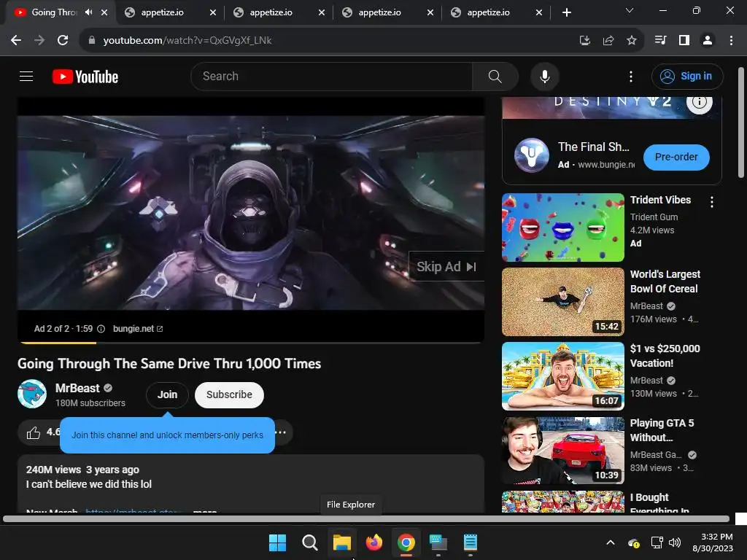Open Chrome profile icon
747x560 pixels.
click(x=708, y=41)
